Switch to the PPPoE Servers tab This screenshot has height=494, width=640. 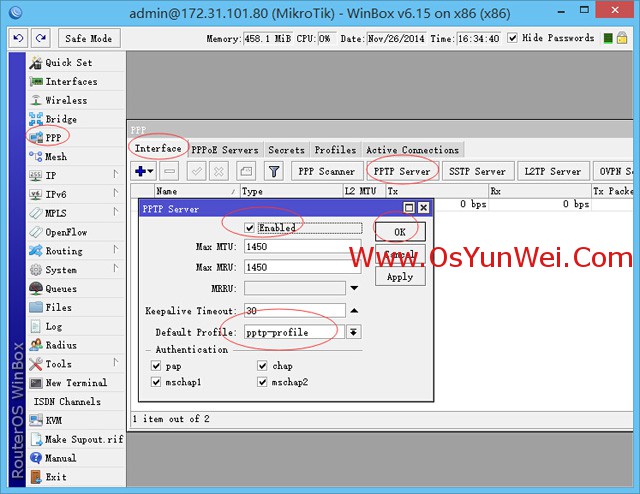225,150
